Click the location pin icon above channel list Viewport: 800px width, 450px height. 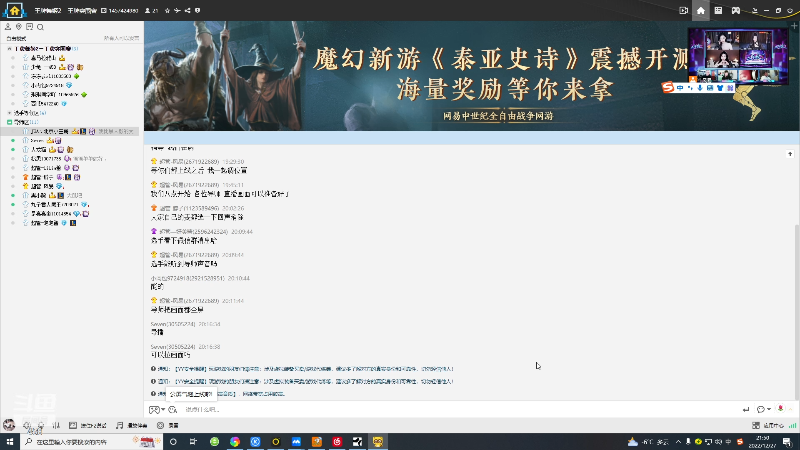[x=19, y=27]
